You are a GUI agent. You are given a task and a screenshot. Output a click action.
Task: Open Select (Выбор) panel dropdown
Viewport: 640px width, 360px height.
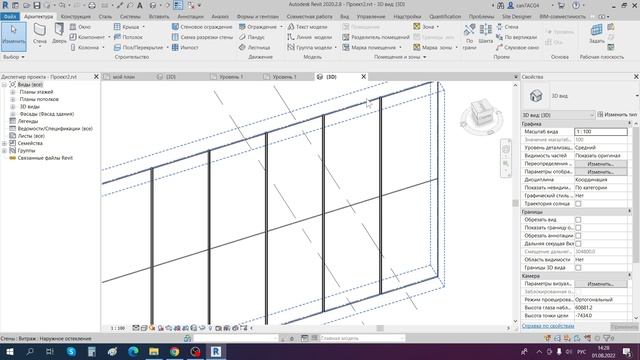click(13, 57)
